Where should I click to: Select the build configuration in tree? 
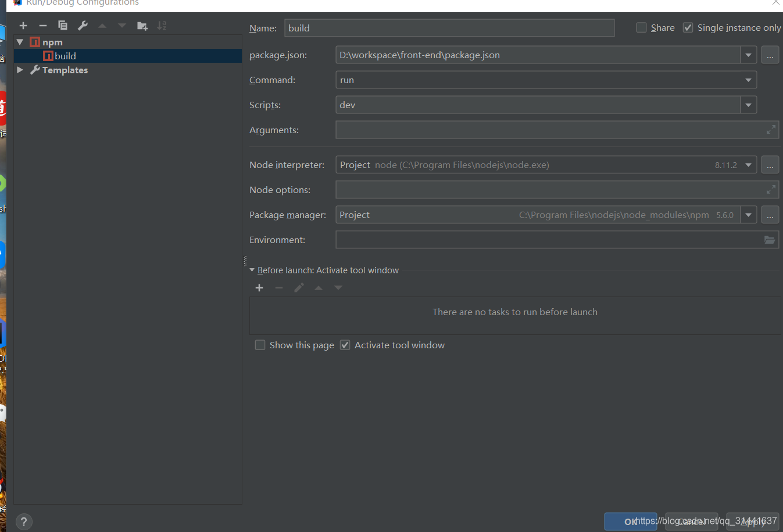(66, 56)
